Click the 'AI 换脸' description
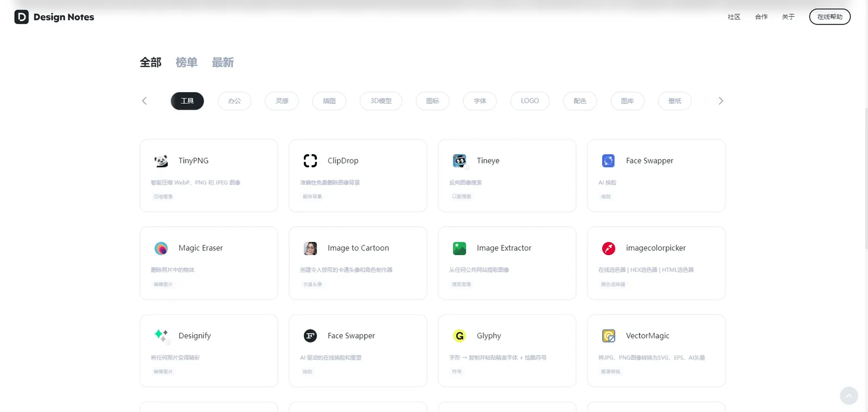This screenshot has height=412, width=868. tap(607, 182)
